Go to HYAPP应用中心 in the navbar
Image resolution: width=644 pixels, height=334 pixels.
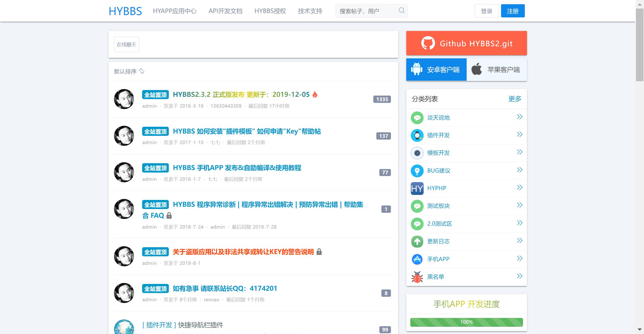(175, 11)
